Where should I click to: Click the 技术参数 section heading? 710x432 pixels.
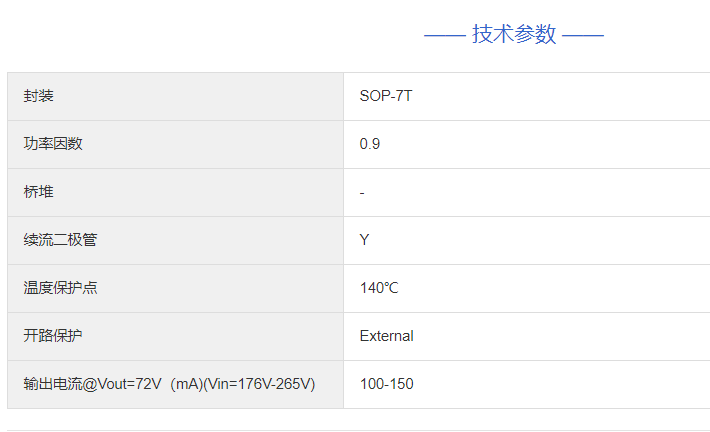[514, 34]
